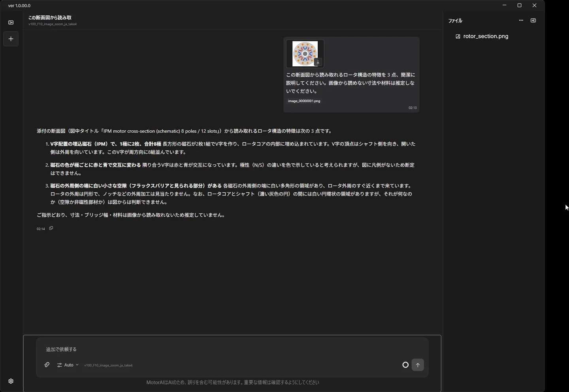Click the bold heading 磁石の色が極ごとに赤と青で交互に変わる

[x=96, y=165]
